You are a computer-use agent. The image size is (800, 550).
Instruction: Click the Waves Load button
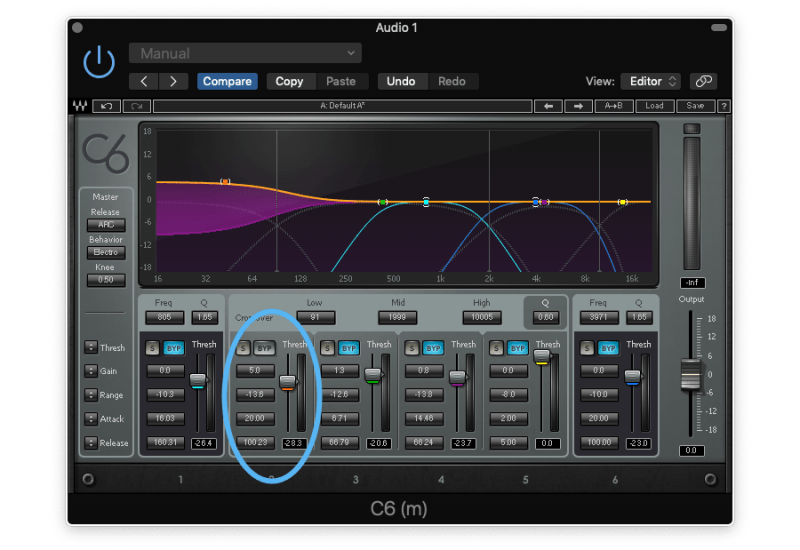(654, 106)
